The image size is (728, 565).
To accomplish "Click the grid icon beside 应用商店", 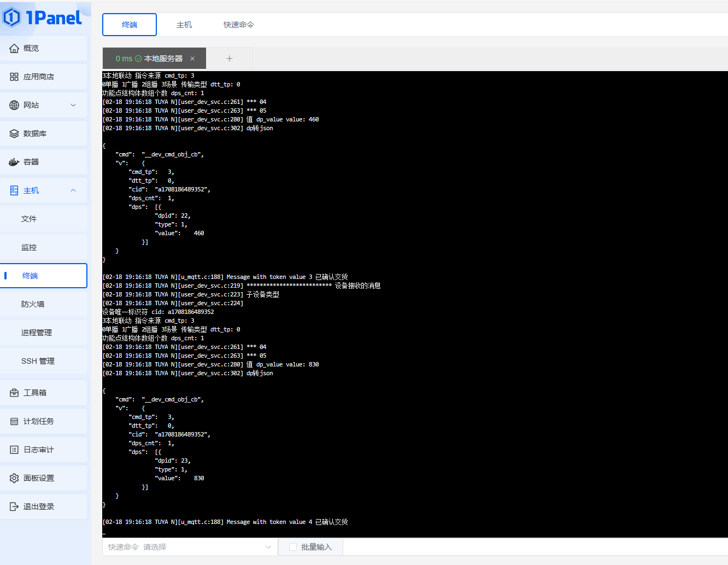I will 14,77.
